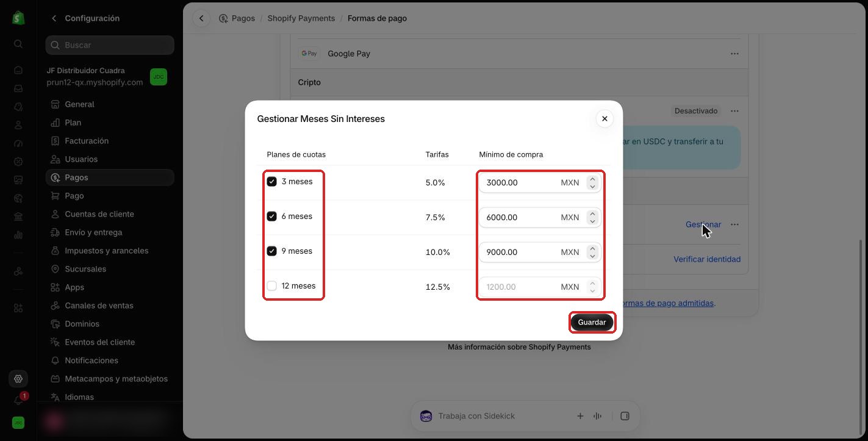The image size is (868, 441).
Task: Open the Dominios settings section
Action: click(x=110, y=324)
